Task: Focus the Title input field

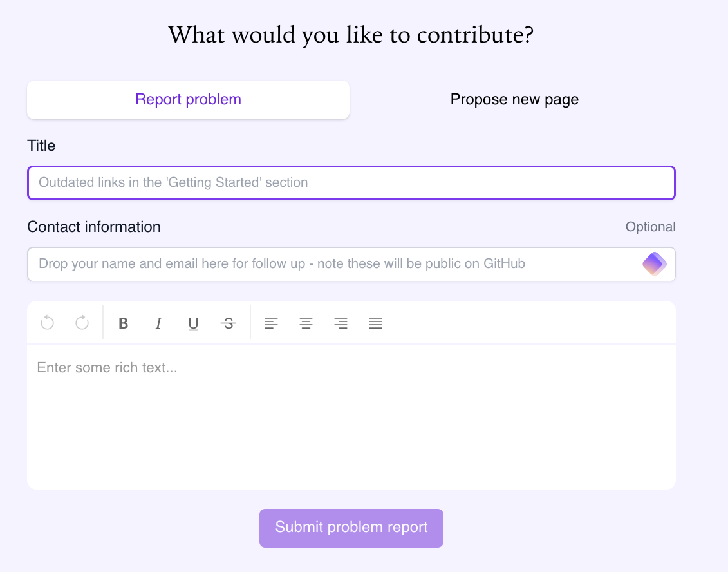Action: (x=351, y=183)
